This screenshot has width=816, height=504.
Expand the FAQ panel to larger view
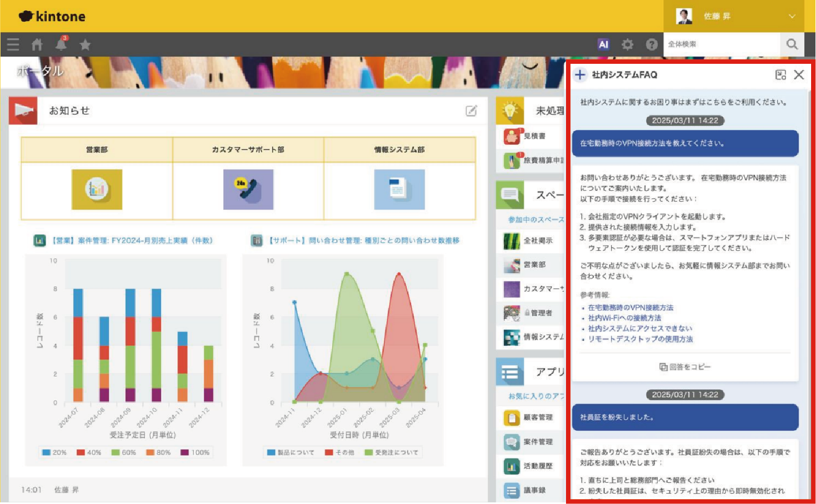pyautogui.click(x=781, y=75)
